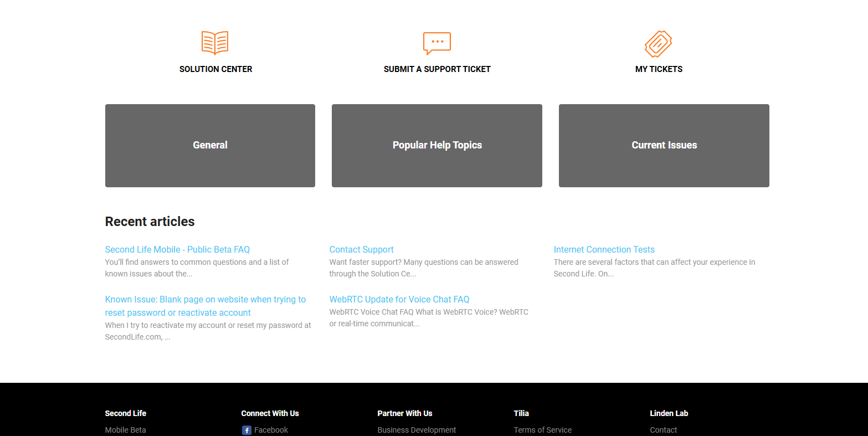Click the 'When I try to reactivate' snippet

point(208,331)
